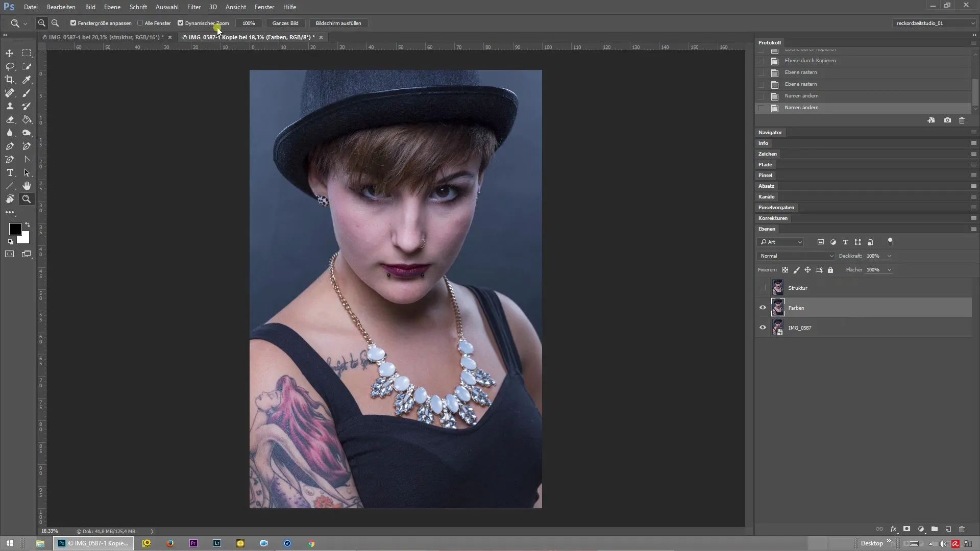Select the Paint Bucket tool
This screenshot has width=980, height=551.
tap(27, 119)
